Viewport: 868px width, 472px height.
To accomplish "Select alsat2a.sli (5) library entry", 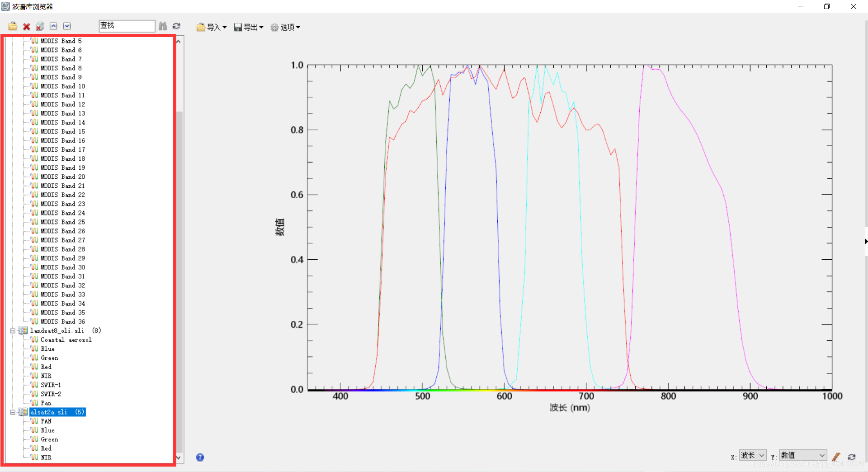I will 57,412.
